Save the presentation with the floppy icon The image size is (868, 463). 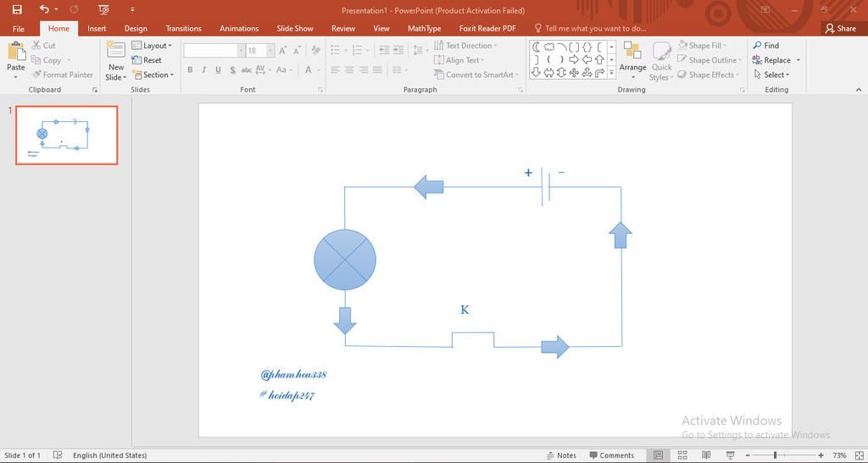click(17, 9)
